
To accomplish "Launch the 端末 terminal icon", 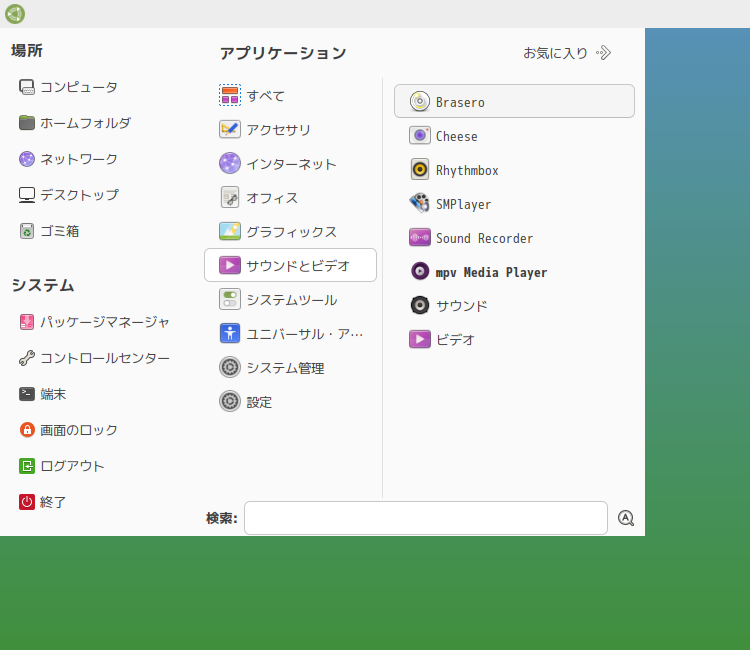I will (27, 394).
